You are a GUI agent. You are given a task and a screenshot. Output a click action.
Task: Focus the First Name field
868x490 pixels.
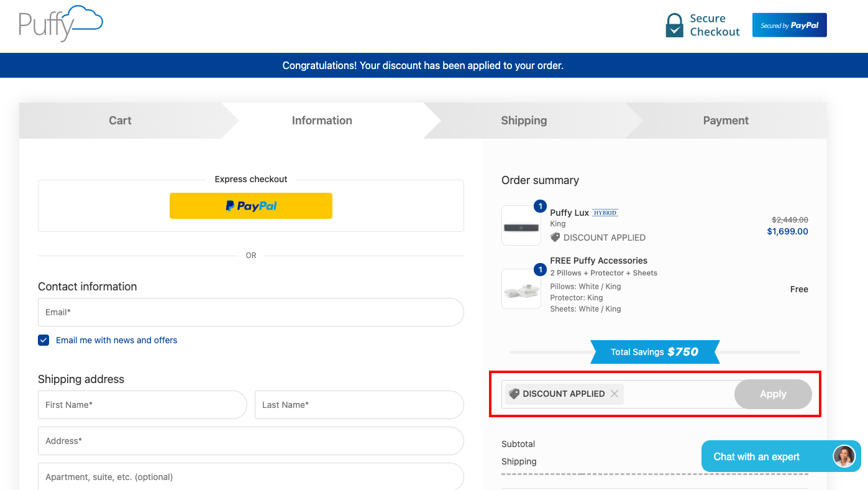coord(142,405)
